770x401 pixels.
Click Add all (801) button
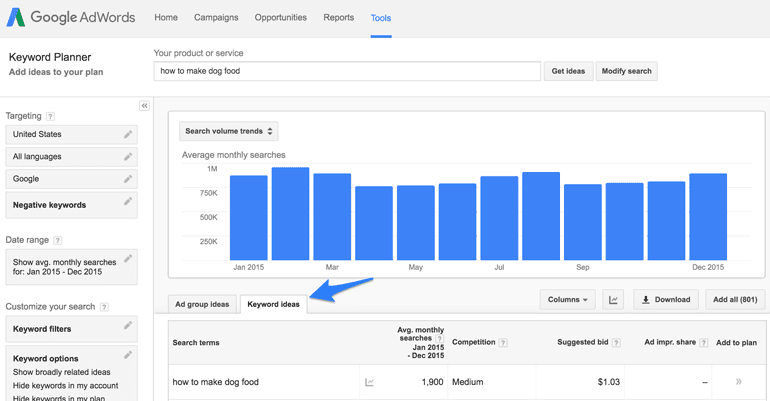[735, 299]
